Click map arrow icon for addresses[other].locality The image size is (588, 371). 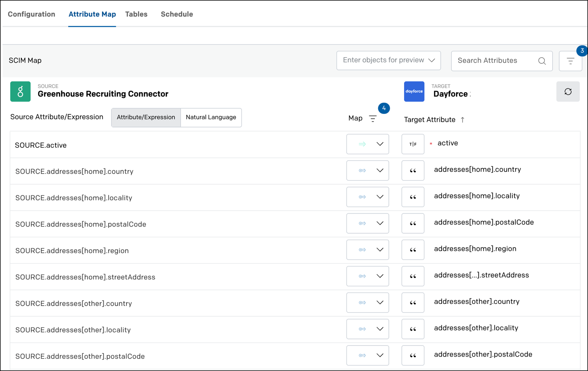362,329
